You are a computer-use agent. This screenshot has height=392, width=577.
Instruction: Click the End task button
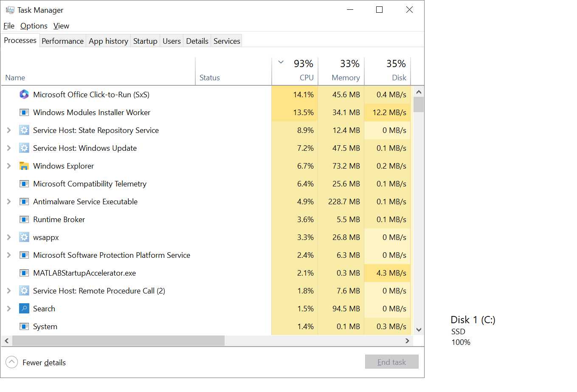[x=391, y=361]
